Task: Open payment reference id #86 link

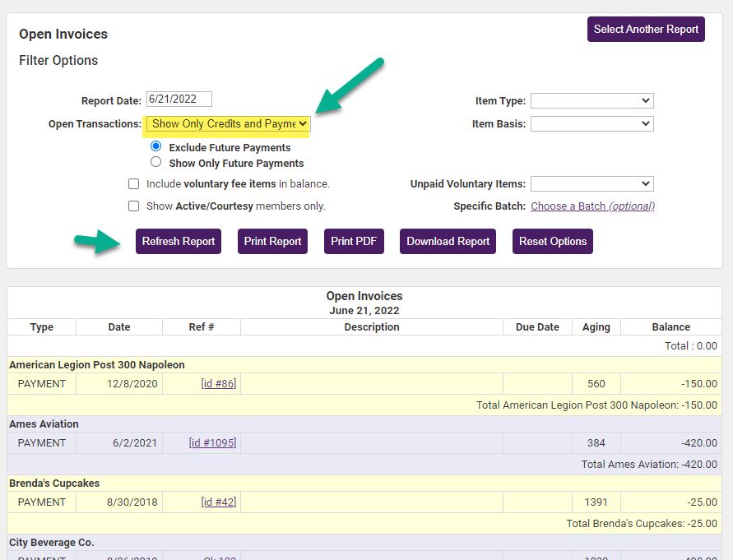Action: (219, 383)
